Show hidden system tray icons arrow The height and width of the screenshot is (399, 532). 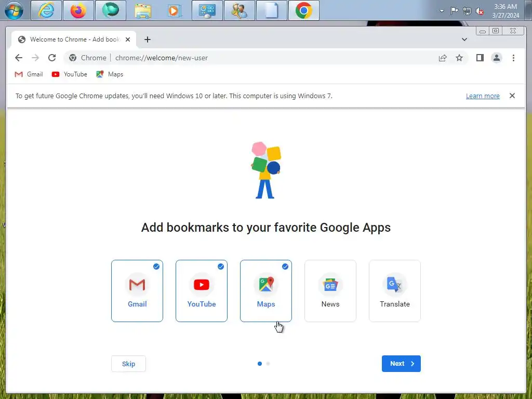[442, 11]
